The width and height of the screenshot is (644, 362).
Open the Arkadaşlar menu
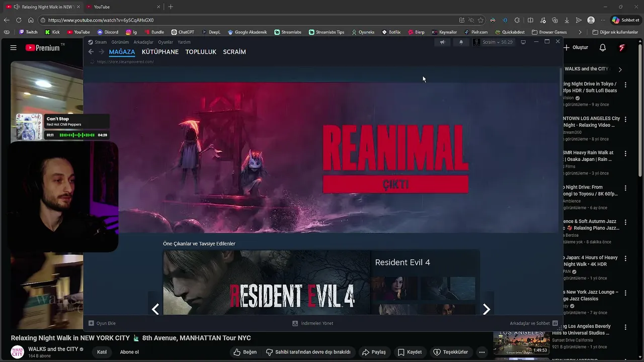click(x=143, y=42)
